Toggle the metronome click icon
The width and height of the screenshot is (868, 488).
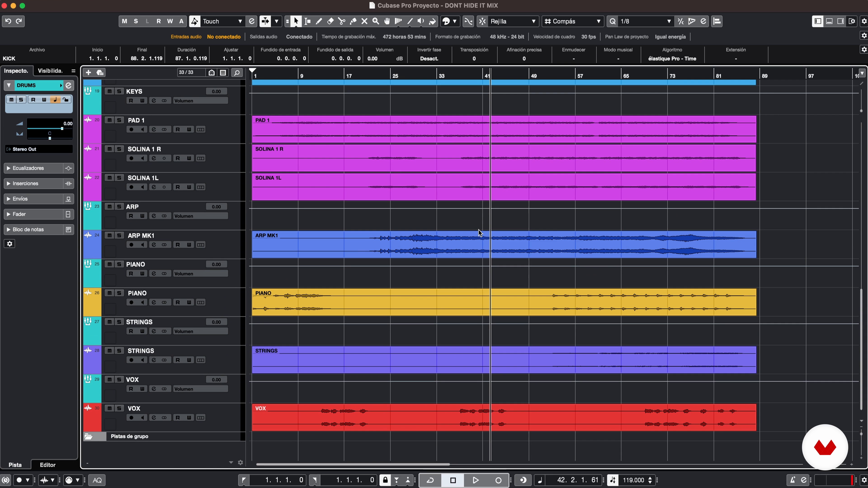(793, 480)
